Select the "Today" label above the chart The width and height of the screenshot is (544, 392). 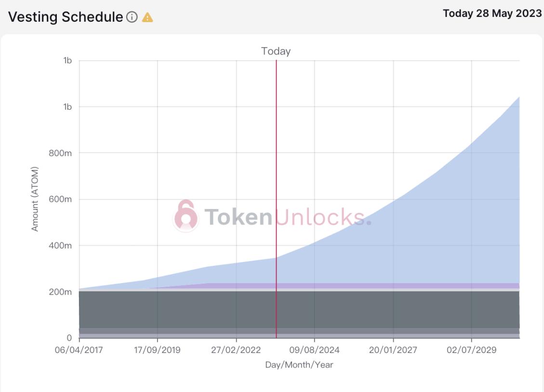[x=276, y=51]
